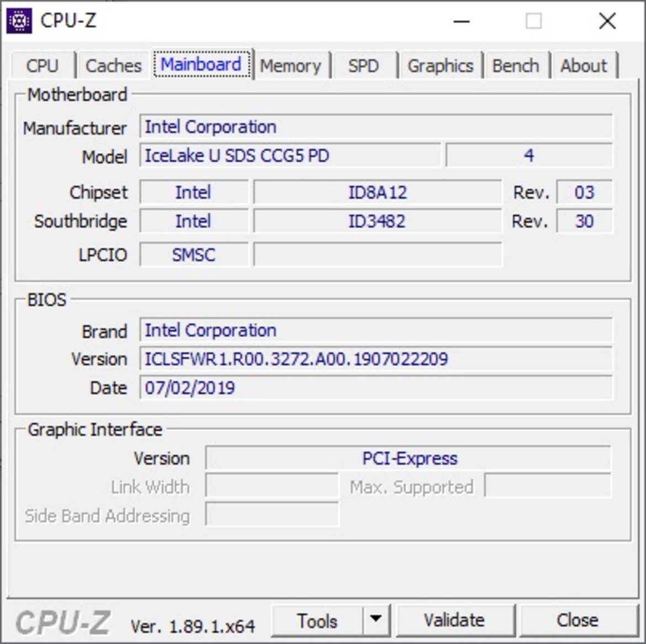Screen dimensions: 646x644
Task: Select the Mainboard tab
Action: click(x=202, y=64)
